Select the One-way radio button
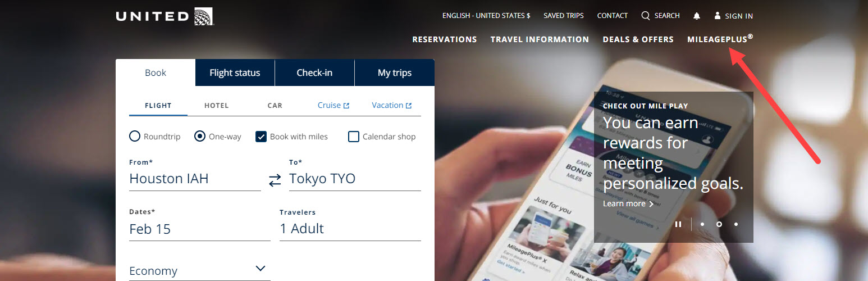Screen dimensions: 868x281 pos(200,136)
